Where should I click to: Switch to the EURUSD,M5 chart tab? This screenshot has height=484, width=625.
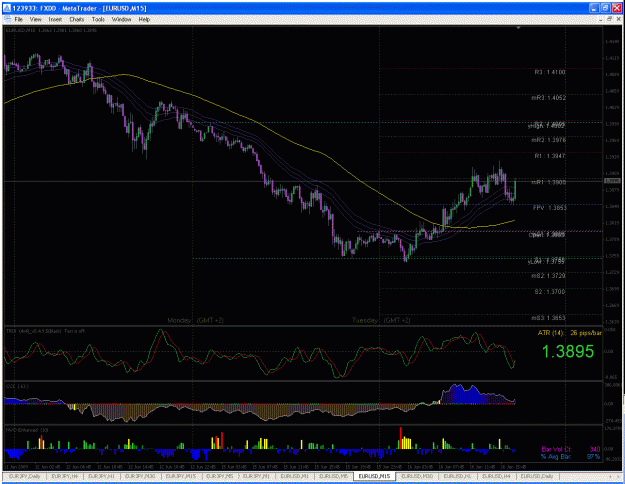point(334,476)
